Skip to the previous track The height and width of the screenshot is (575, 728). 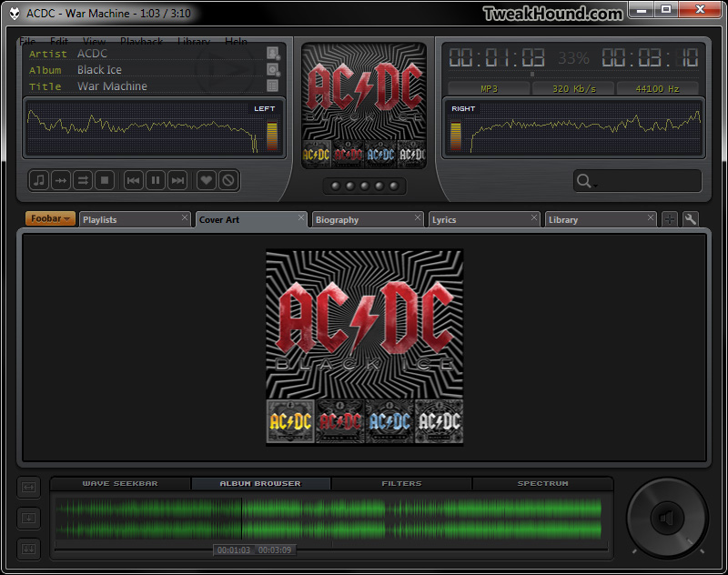(x=133, y=180)
